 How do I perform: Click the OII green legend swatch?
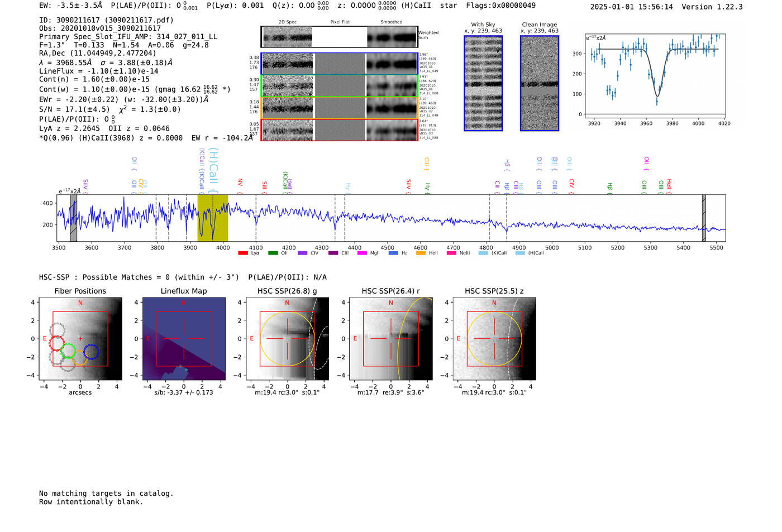click(273, 253)
